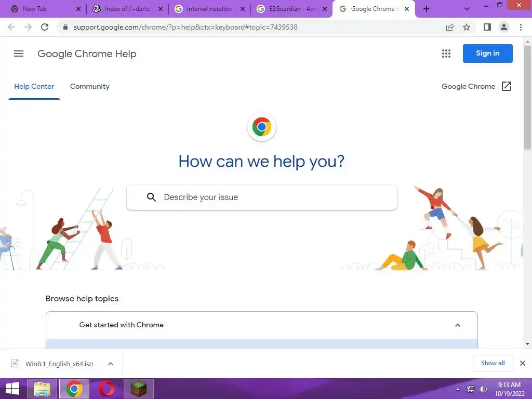
Task: Open download options chevron for the iso
Action: [111, 364]
